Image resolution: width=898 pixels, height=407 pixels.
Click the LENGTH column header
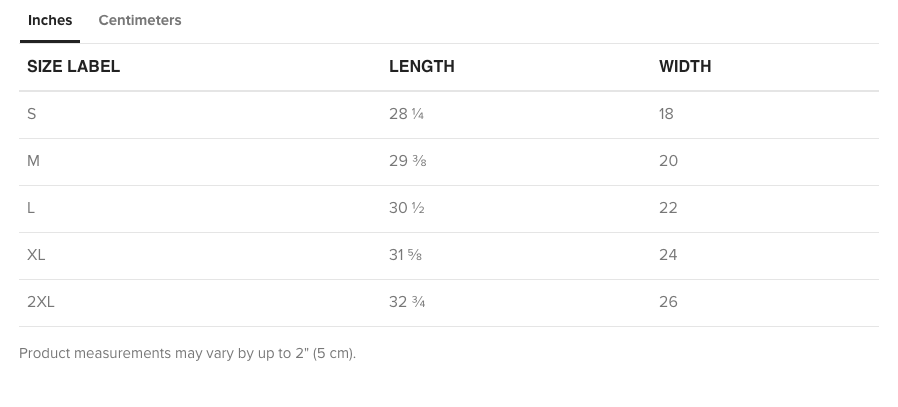[x=421, y=67]
